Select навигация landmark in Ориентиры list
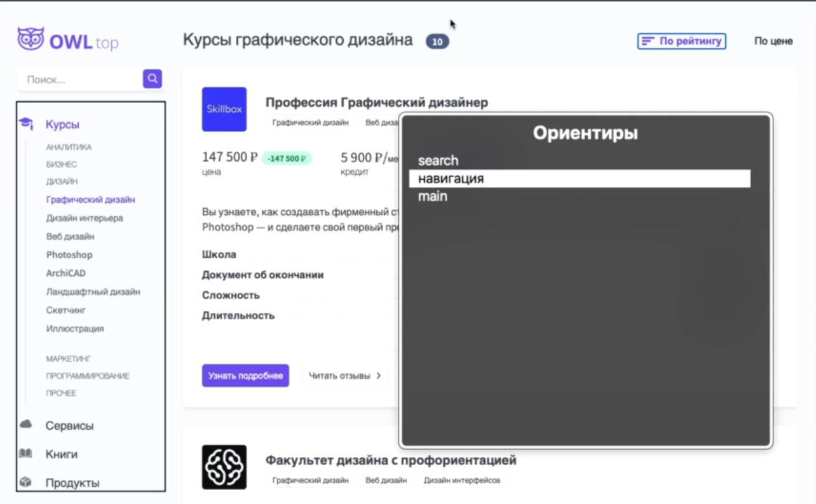 point(580,179)
